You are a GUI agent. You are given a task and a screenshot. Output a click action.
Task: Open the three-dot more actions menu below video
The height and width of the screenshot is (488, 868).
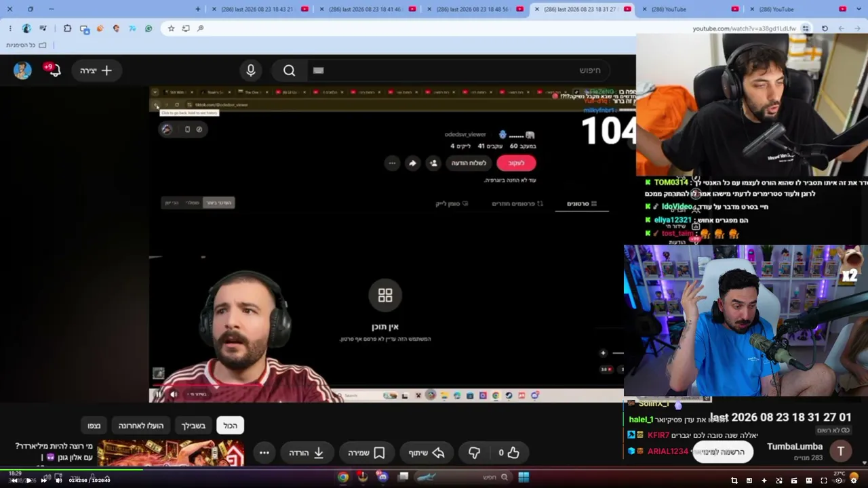tap(264, 453)
